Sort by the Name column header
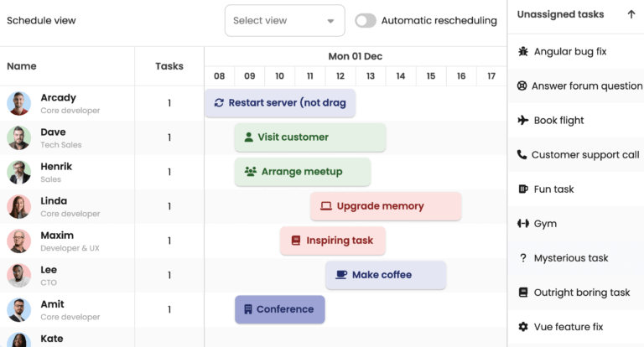 67,66
